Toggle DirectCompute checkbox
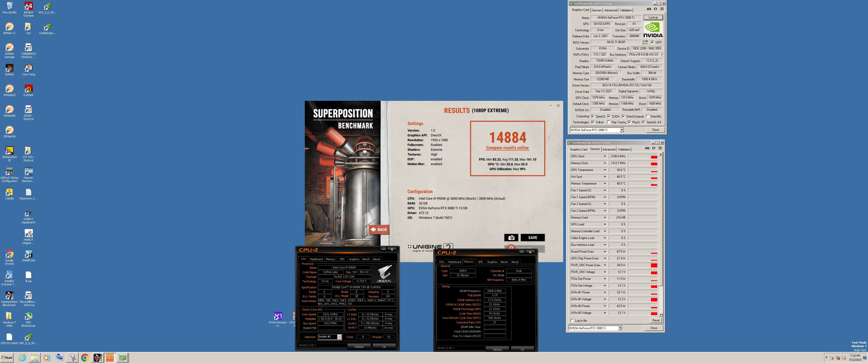Viewport: 868px width, 363px height. tap(623, 116)
